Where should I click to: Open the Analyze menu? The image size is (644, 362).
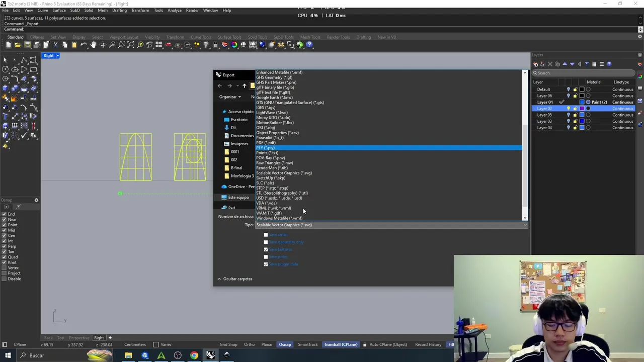tap(174, 10)
